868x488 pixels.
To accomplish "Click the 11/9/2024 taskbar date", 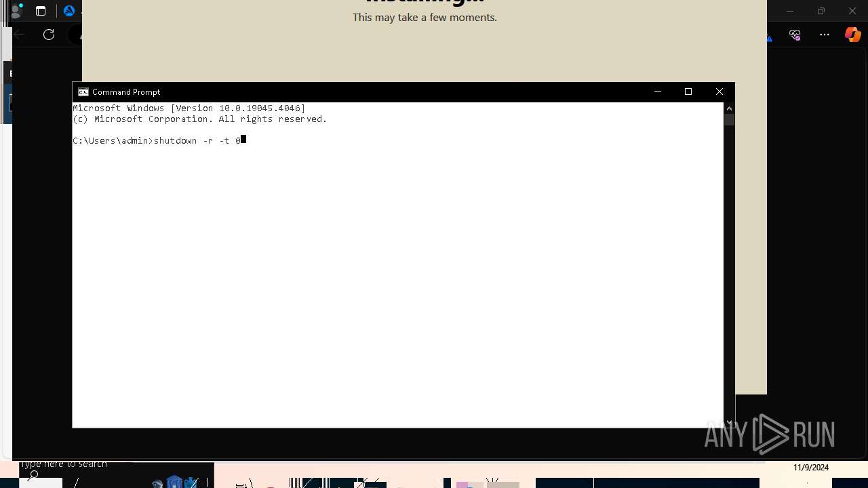I will (811, 468).
